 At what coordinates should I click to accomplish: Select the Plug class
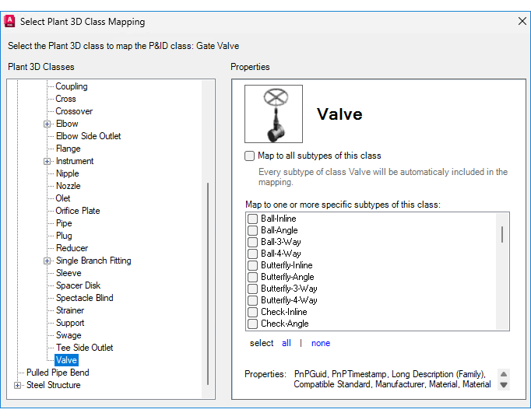click(x=64, y=236)
